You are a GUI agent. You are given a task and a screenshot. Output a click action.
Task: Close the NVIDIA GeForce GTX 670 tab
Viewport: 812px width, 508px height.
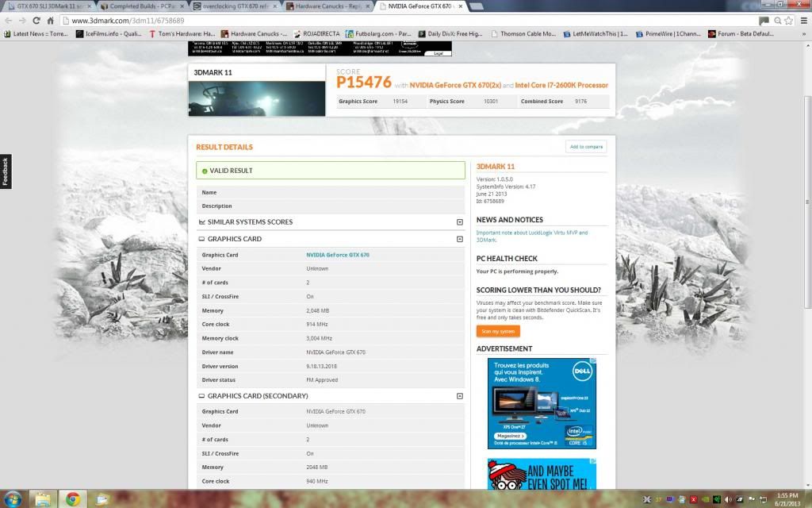coord(461,6)
